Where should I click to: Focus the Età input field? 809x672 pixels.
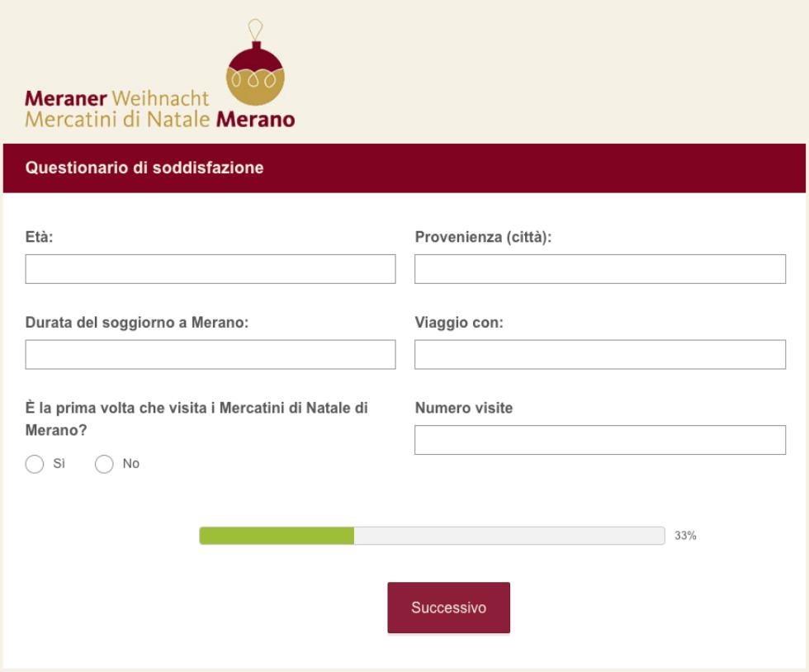211,269
